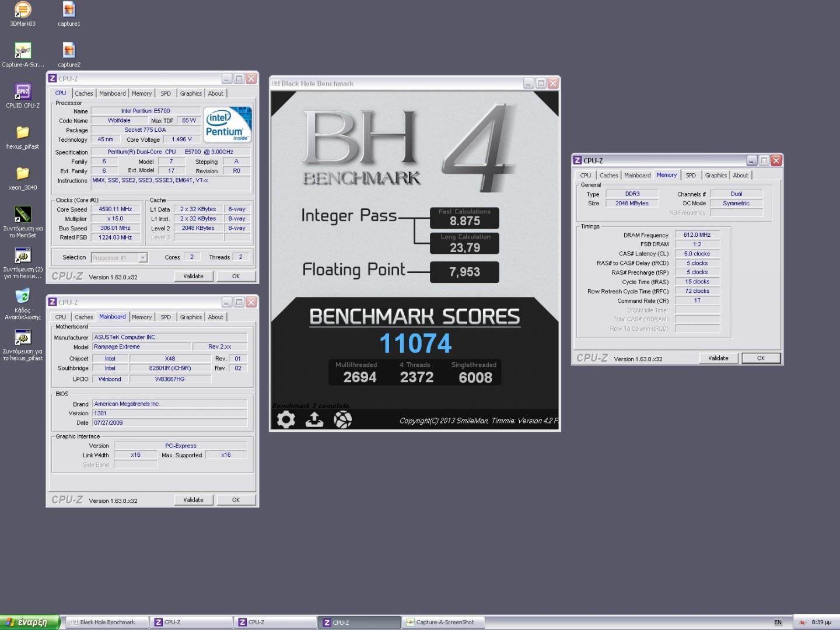Open SPD tab in Mainboard CPU-Z window
Screen dimensions: 840x630
166,317
